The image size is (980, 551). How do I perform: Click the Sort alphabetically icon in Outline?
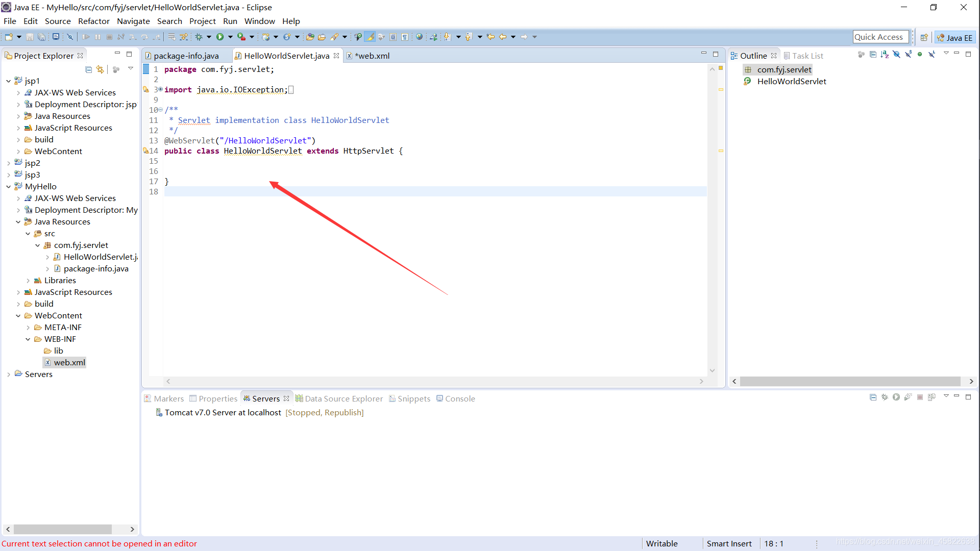(885, 54)
